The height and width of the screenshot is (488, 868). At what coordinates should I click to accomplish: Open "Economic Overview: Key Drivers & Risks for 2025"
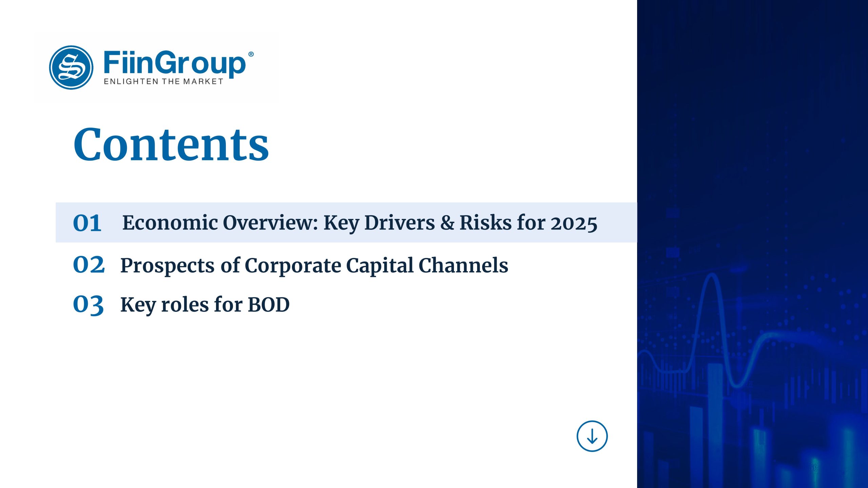360,223
